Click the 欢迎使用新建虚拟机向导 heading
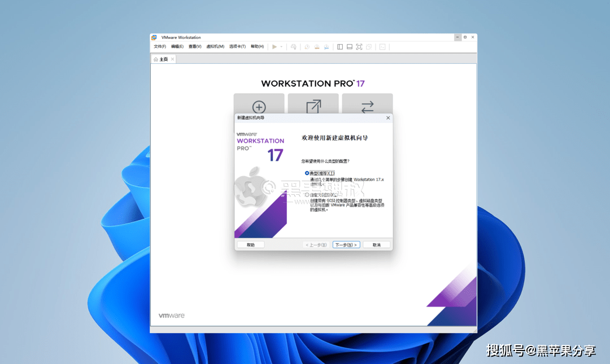 [334, 138]
